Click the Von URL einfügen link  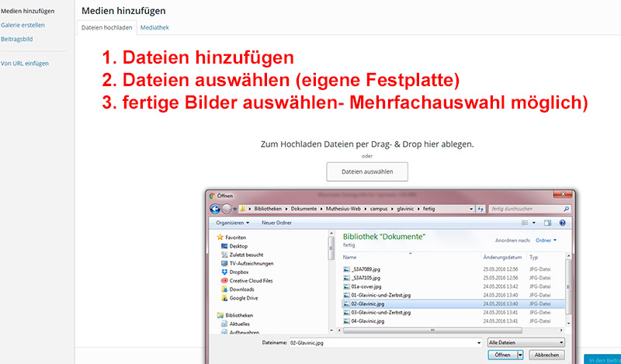pyautogui.click(x=25, y=64)
